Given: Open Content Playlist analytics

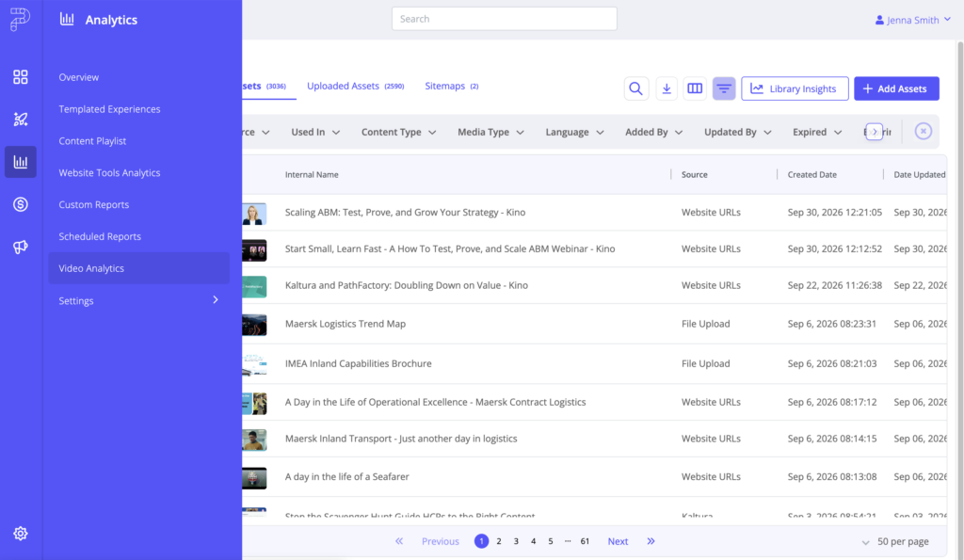Looking at the screenshot, I should pyautogui.click(x=92, y=141).
